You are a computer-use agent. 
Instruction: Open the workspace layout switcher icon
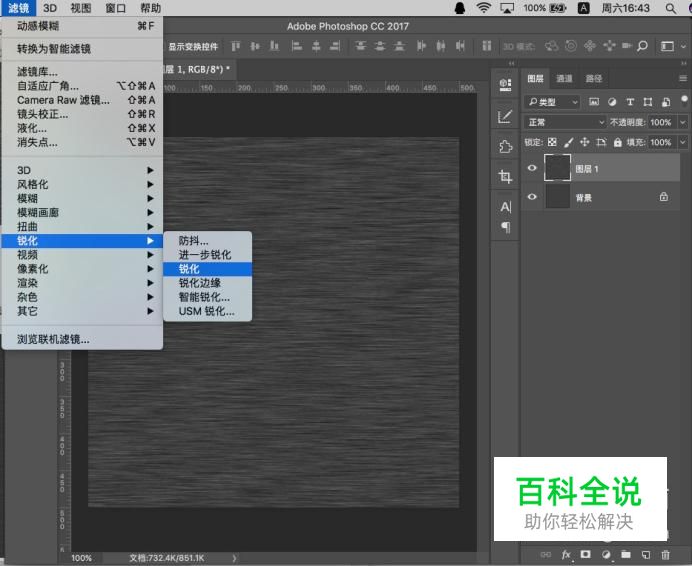click(x=667, y=46)
